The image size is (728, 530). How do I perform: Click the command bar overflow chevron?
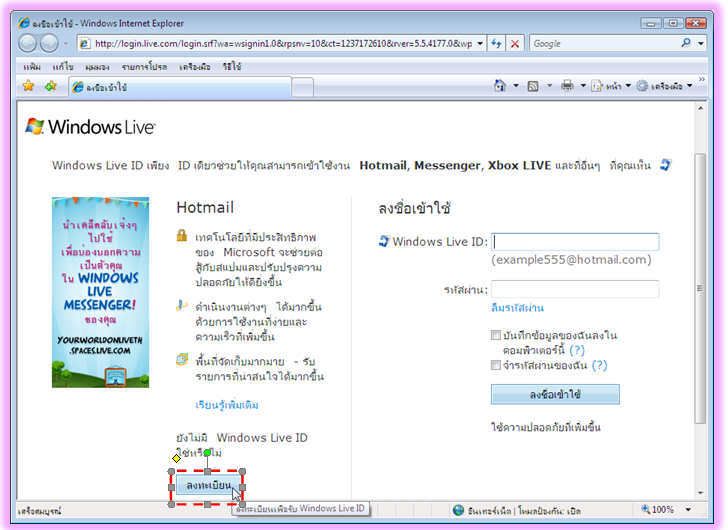(702, 79)
